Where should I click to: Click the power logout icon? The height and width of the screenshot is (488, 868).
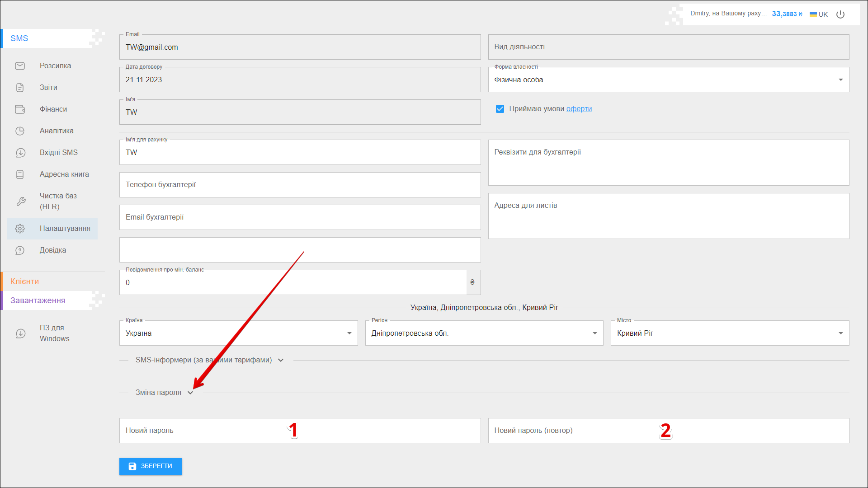(x=840, y=14)
